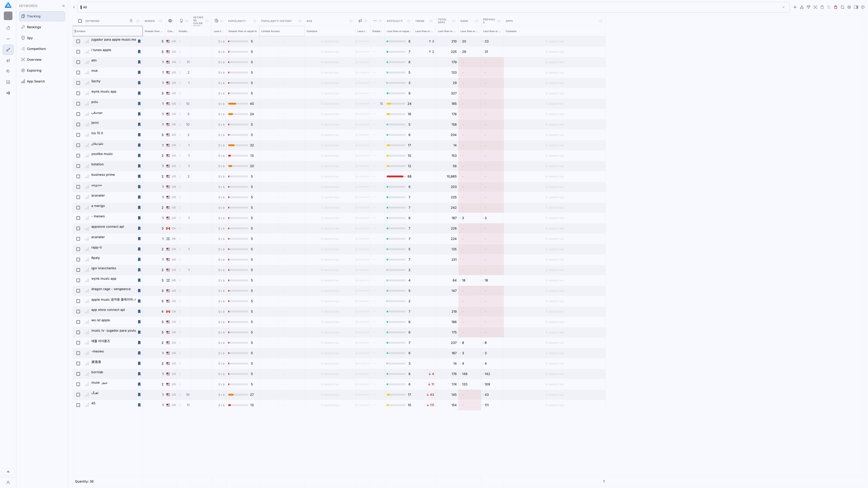Click the plus add keyword icon

click(x=795, y=7)
